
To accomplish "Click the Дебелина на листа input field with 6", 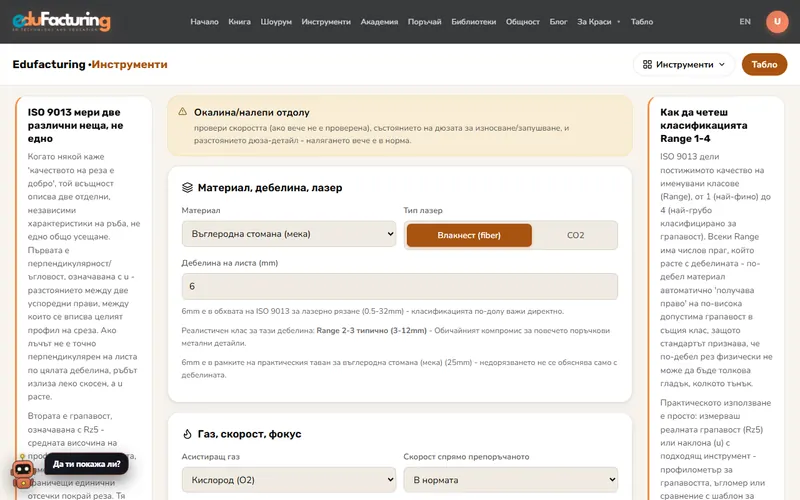I will pos(399,286).
